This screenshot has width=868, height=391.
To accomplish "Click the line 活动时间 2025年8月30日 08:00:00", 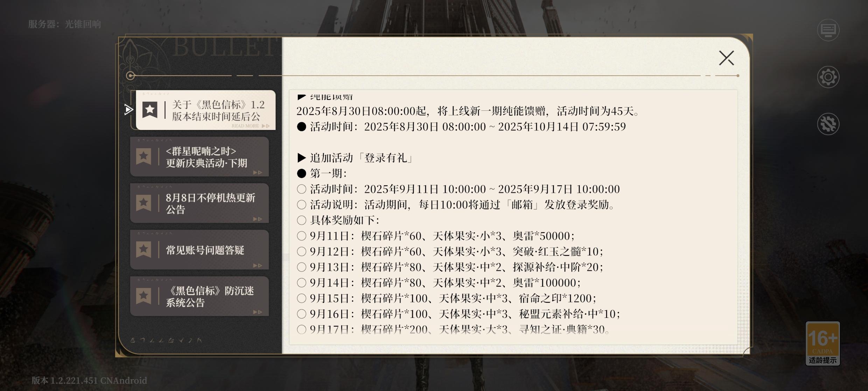I will 461,127.
